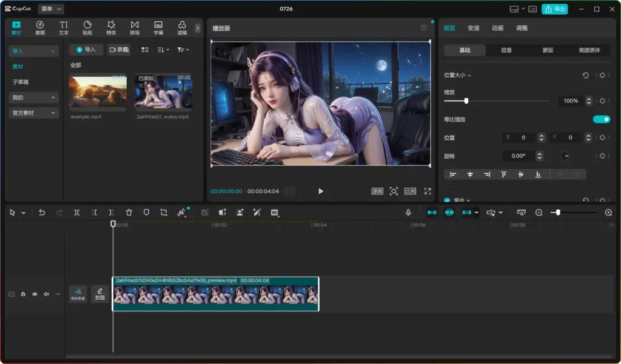Open the 滤镜 (Filters) panel
The width and height of the screenshot is (621, 364).
(x=182, y=28)
